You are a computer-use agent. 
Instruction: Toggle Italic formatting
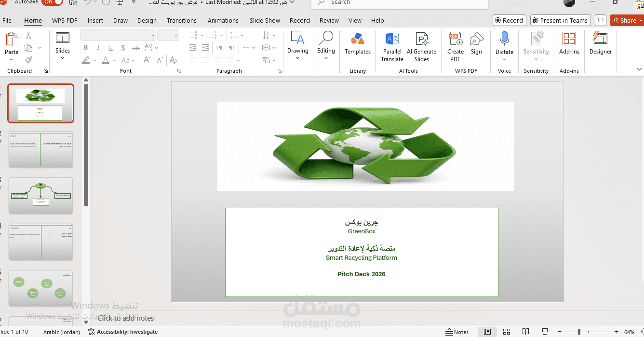[98, 47]
